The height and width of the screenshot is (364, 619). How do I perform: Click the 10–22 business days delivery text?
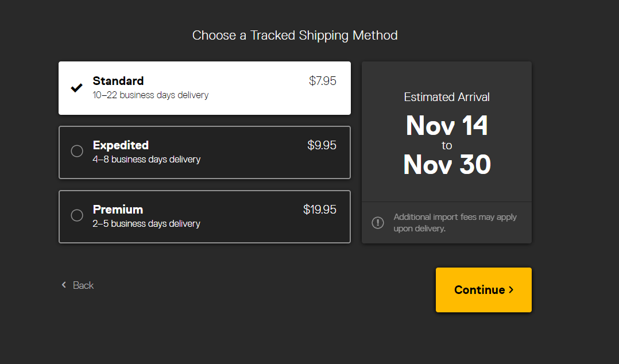(150, 95)
